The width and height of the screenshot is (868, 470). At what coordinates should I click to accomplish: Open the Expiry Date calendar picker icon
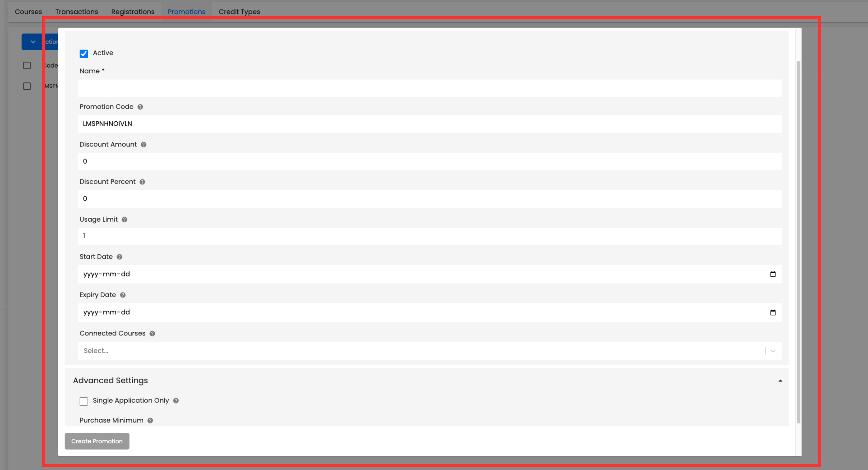772,312
